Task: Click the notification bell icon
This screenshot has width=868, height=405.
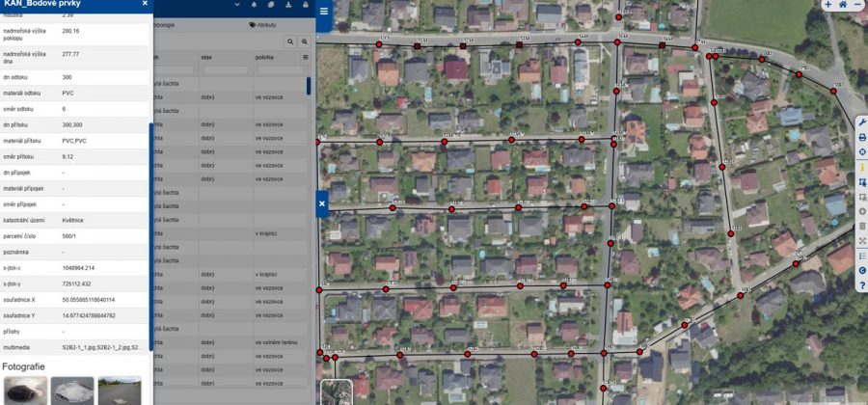Action: (x=254, y=5)
